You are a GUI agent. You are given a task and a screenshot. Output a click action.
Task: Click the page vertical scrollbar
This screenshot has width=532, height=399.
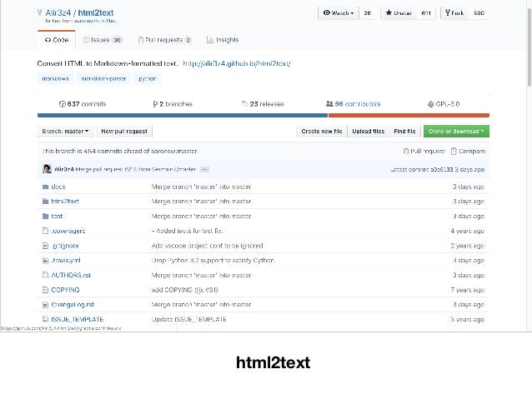click(529, 47)
